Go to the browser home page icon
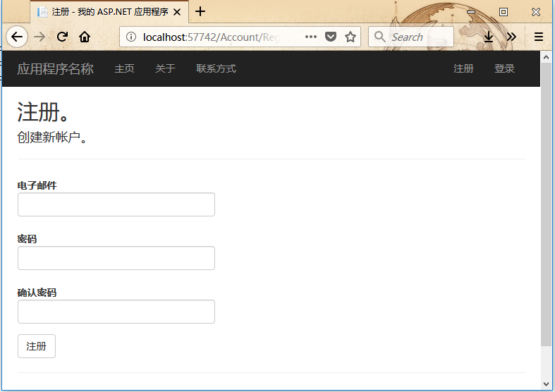 click(x=85, y=37)
